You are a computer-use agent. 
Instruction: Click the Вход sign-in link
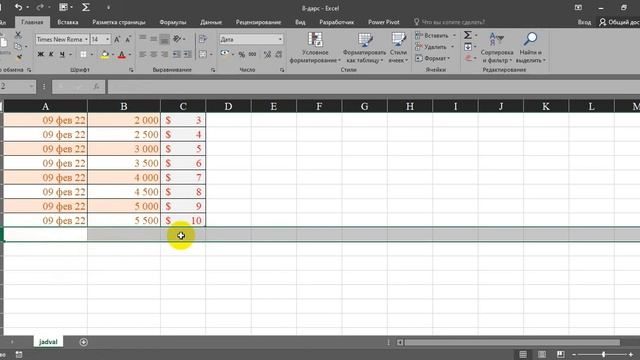tap(584, 22)
